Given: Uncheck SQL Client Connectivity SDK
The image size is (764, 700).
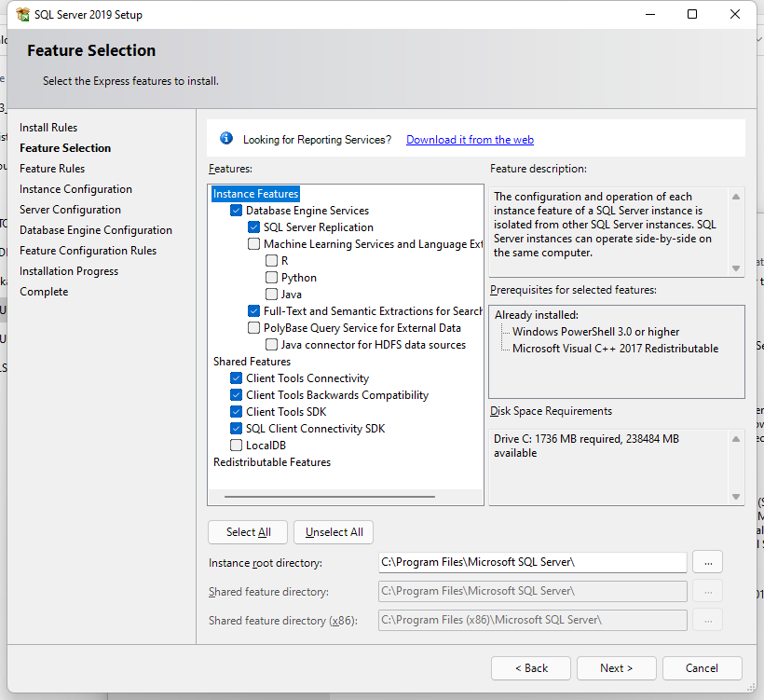Looking at the screenshot, I should click(237, 429).
